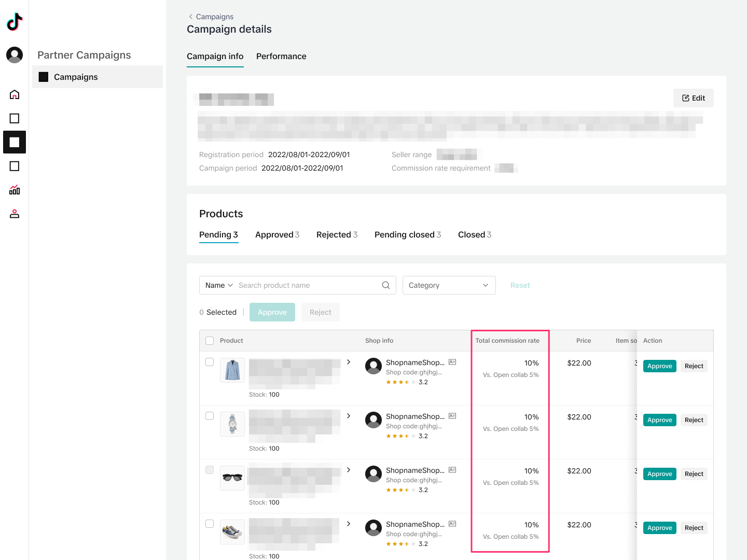This screenshot has width=747, height=560.
Task: Open the analytics chart icon in sidebar
Action: click(15, 190)
